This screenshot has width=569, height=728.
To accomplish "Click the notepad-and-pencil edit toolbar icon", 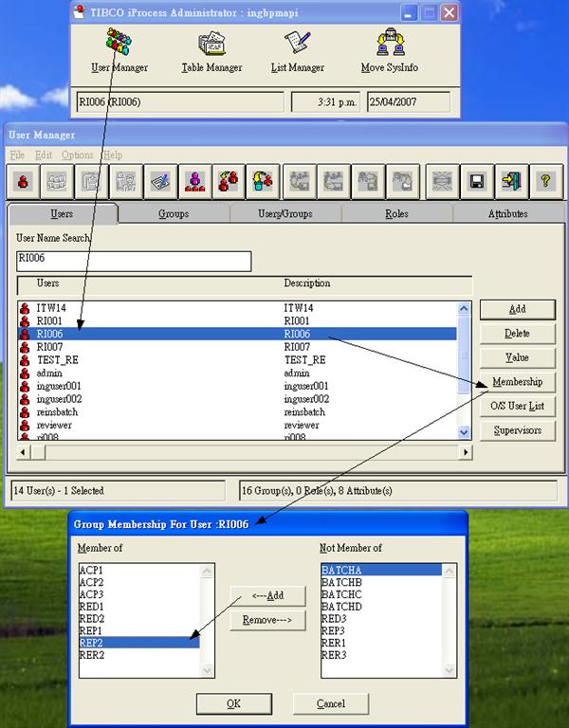I will 160,181.
